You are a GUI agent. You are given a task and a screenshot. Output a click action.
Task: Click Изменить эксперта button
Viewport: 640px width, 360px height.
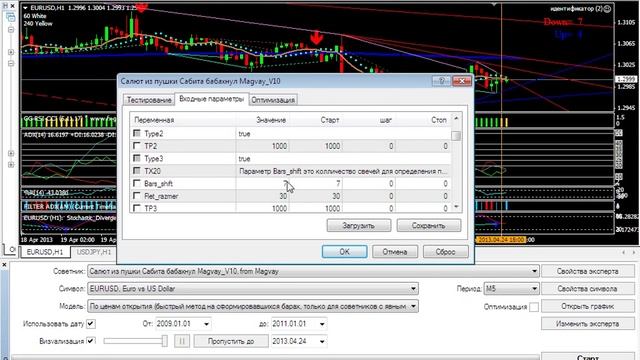point(587,324)
